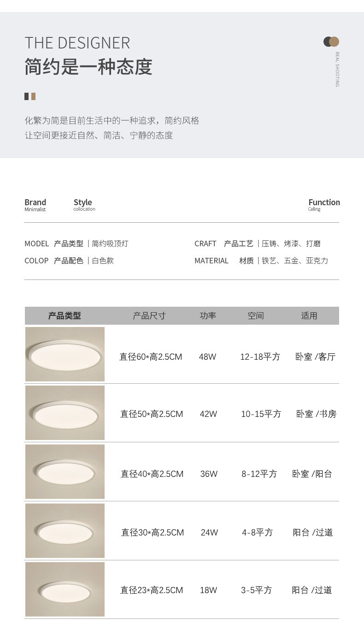Click the Function label
Screen dimensions: 364x636
coord(324,202)
